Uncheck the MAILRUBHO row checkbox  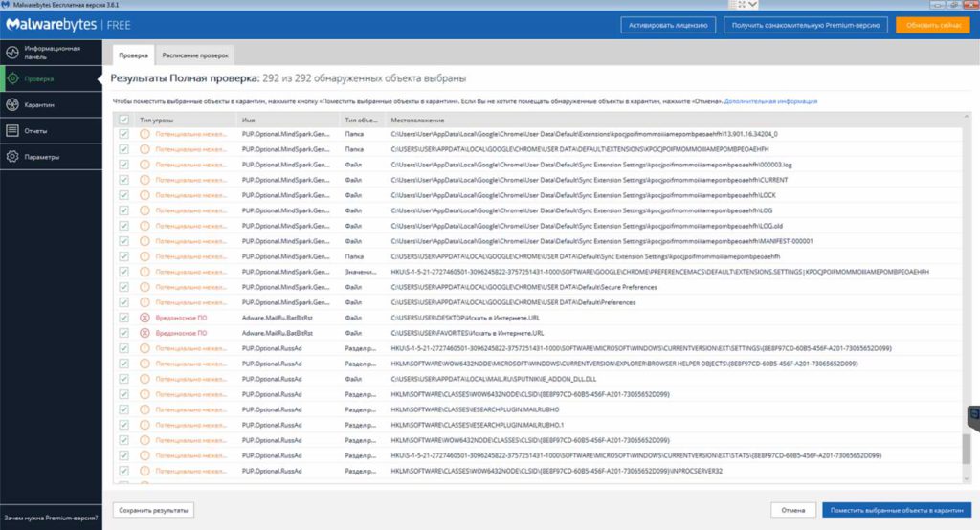pyautogui.click(x=123, y=409)
